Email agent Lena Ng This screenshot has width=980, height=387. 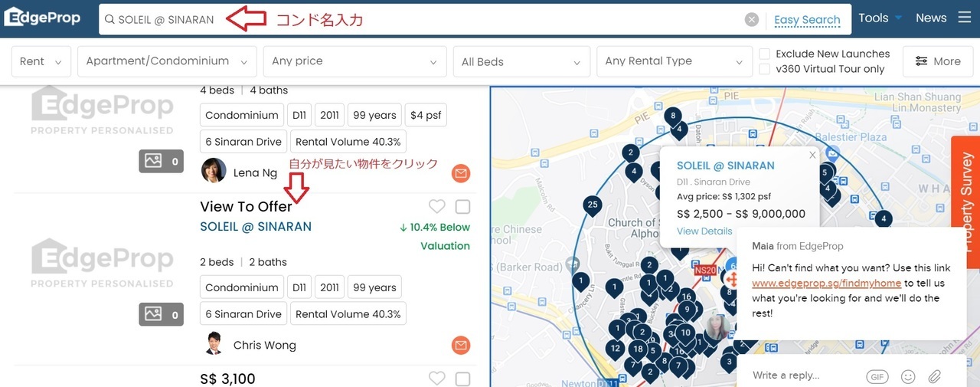(x=460, y=173)
